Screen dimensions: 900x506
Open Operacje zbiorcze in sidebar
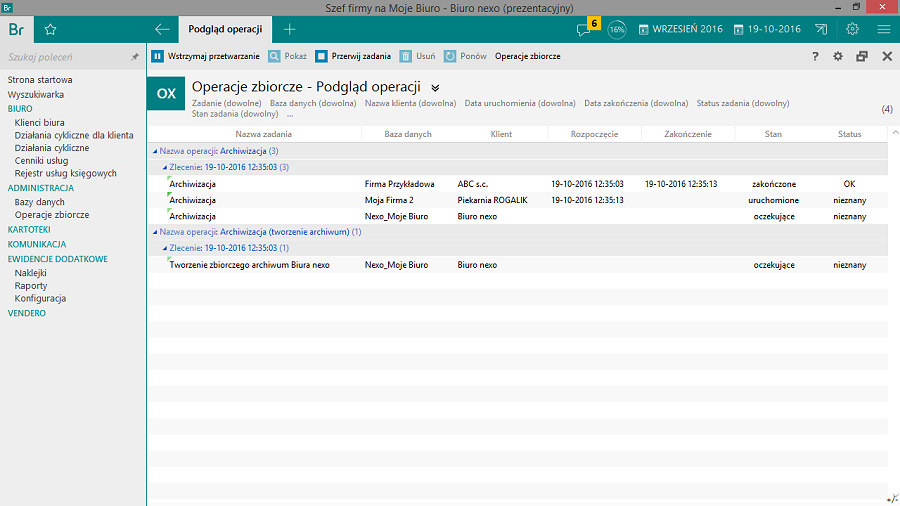click(52, 215)
